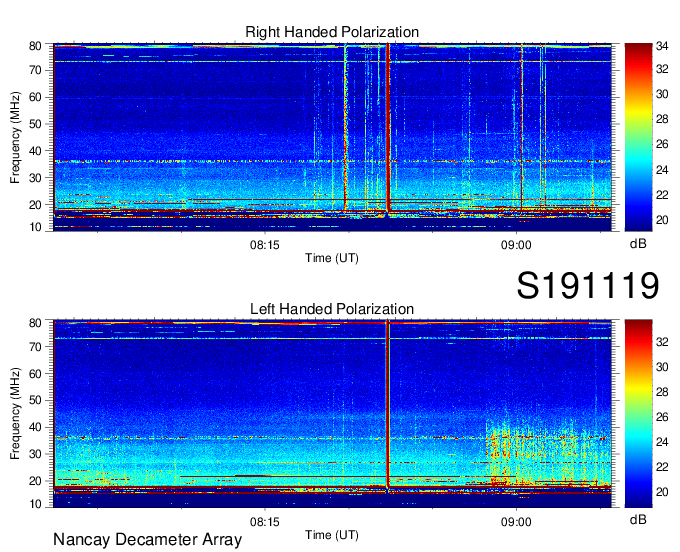The image size is (680, 552).
Task: Click Time (UT) label under left-handed plot
Action: [332, 535]
